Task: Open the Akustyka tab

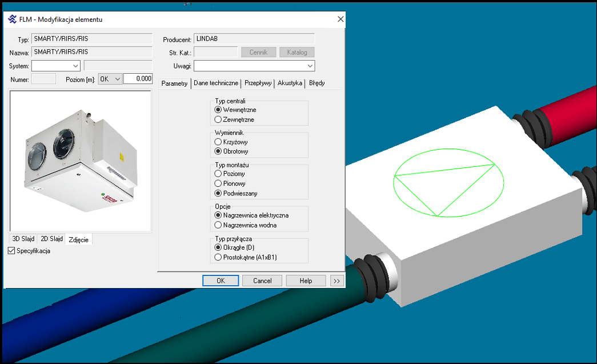Action: 290,83
